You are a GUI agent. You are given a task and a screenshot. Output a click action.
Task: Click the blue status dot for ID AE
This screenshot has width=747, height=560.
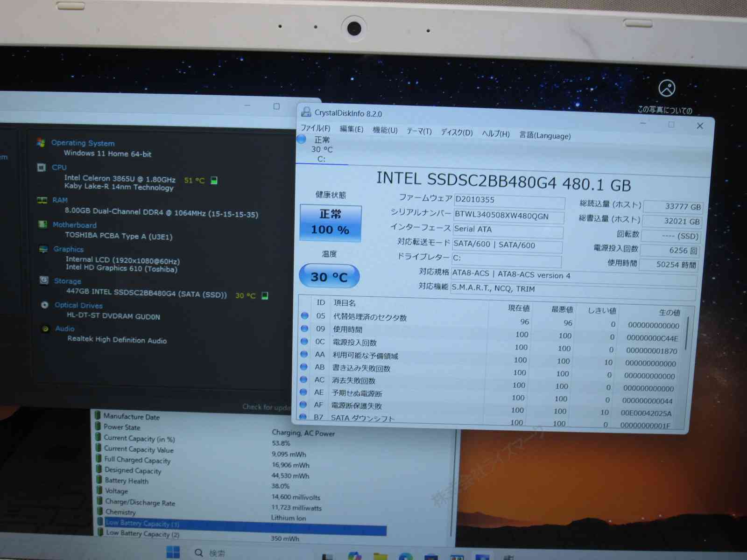point(303,392)
